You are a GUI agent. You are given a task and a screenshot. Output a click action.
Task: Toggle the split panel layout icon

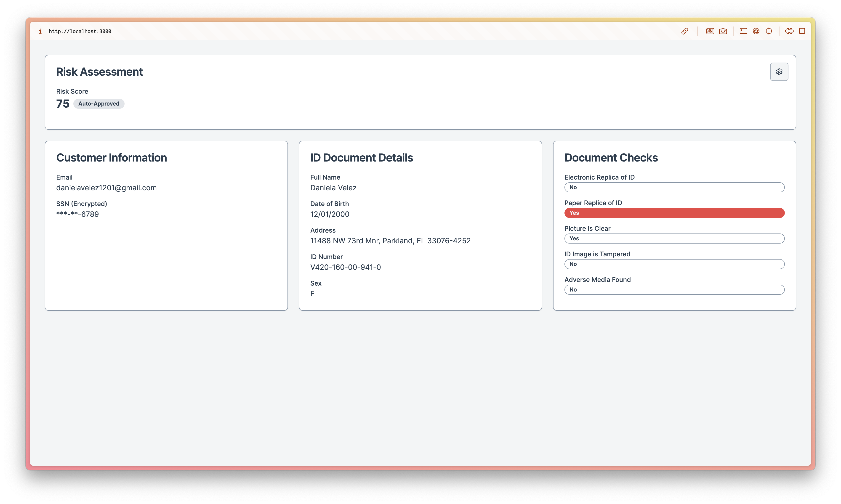[802, 31]
